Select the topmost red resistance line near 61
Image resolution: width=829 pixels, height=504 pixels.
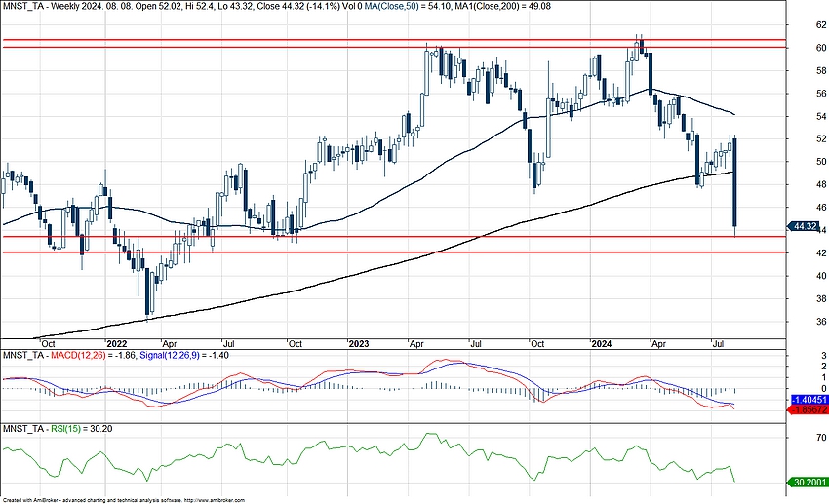390,40
